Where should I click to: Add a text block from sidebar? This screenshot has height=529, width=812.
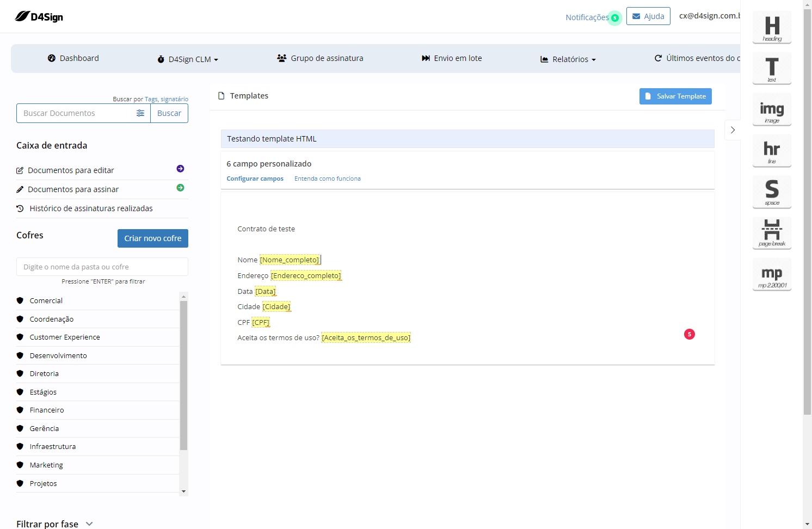(x=772, y=68)
